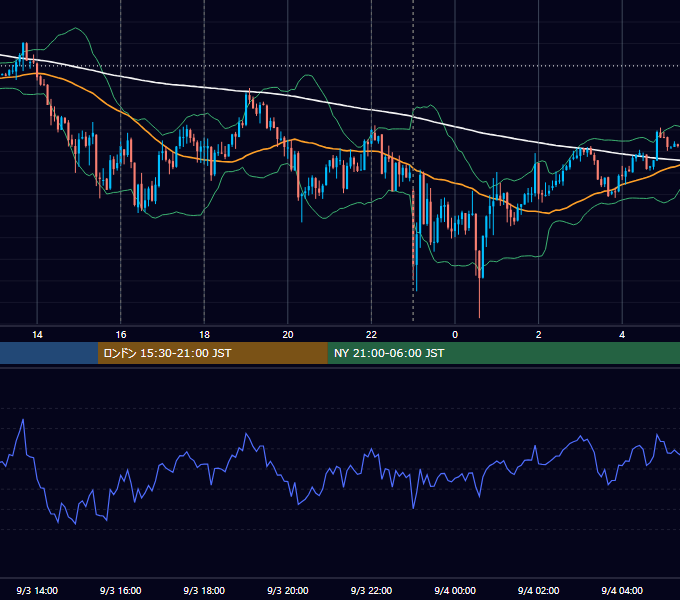Select the NY 21:00-06:00 JST session bar
680x600 pixels.
tap(503, 353)
